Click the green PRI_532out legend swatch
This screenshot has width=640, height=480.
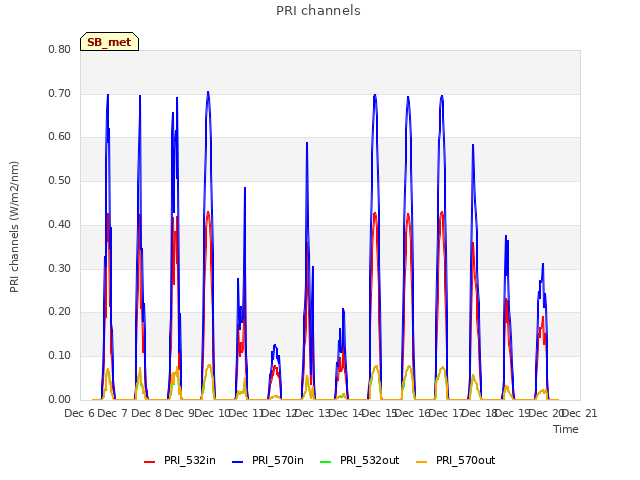[326, 462]
